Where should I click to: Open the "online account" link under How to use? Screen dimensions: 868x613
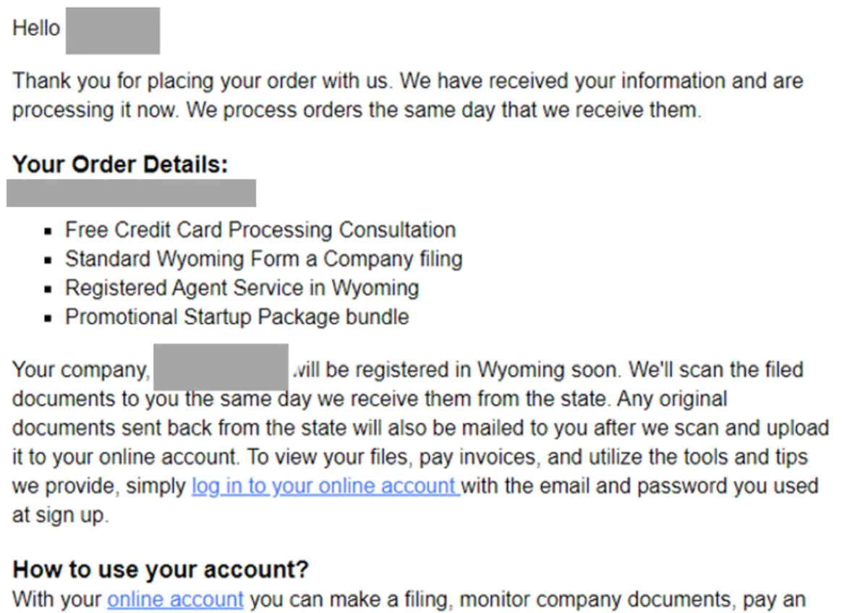tap(175, 599)
